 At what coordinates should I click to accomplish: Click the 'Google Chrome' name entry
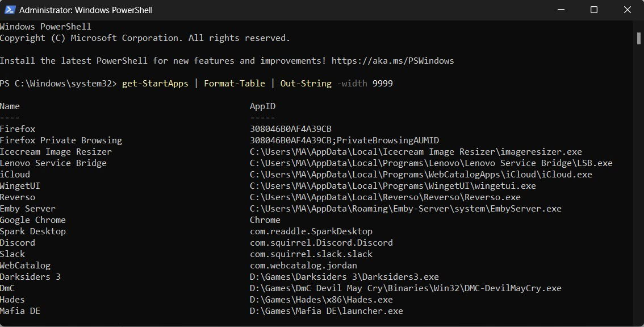click(x=33, y=220)
